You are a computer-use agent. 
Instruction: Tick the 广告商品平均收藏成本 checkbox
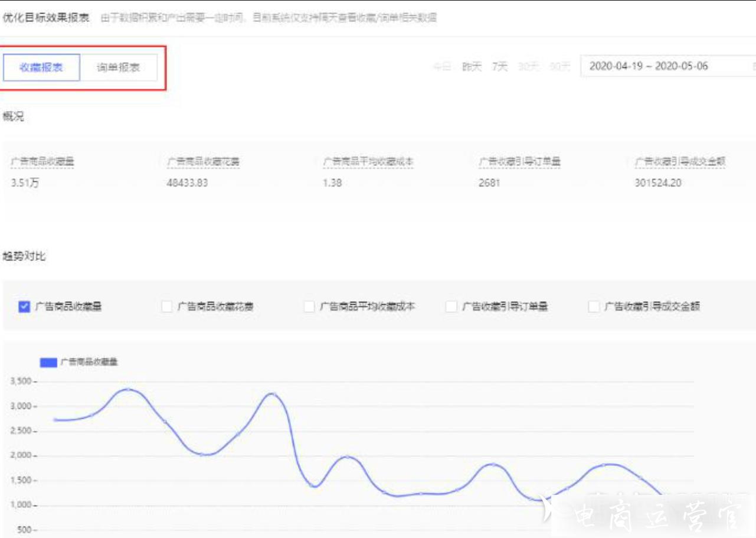tap(309, 307)
